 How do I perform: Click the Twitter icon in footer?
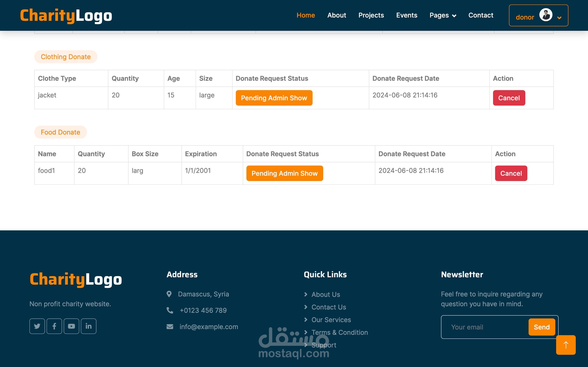click(x=37, y=326)
